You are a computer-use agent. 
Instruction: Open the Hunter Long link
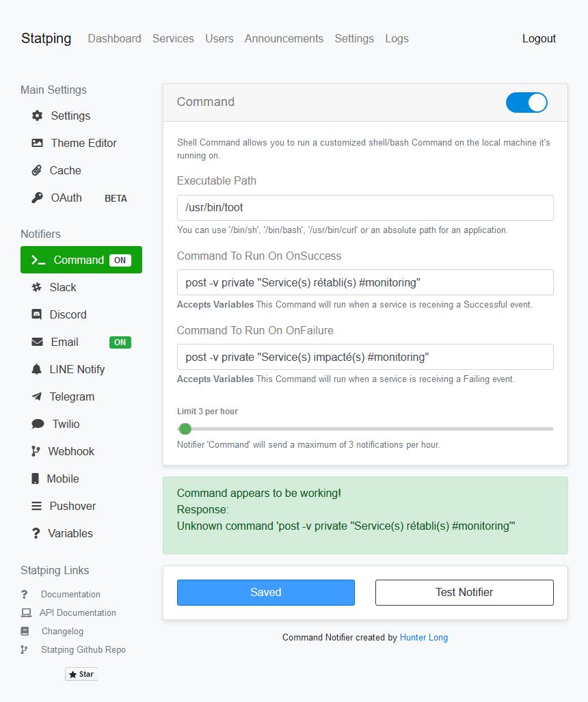[424, 637]
